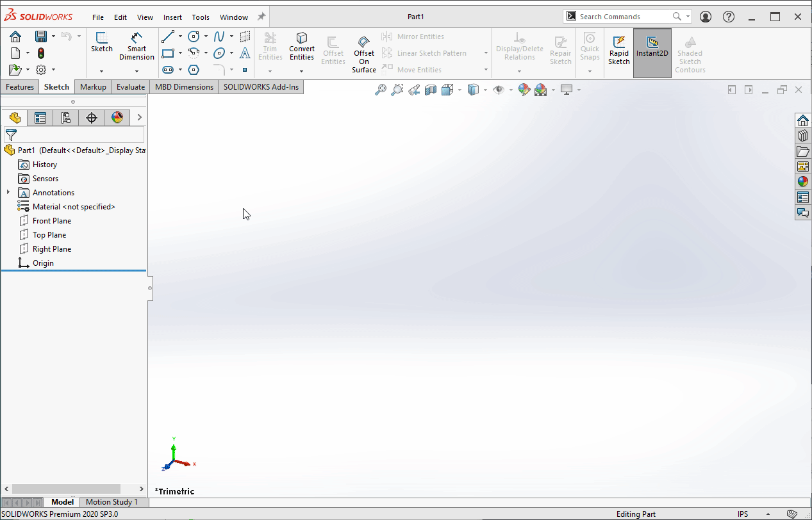Select the Ellipse sketch tool
The height and width of the screenshot is (520, 812).
pyautogui.click(x=219, y=53)
